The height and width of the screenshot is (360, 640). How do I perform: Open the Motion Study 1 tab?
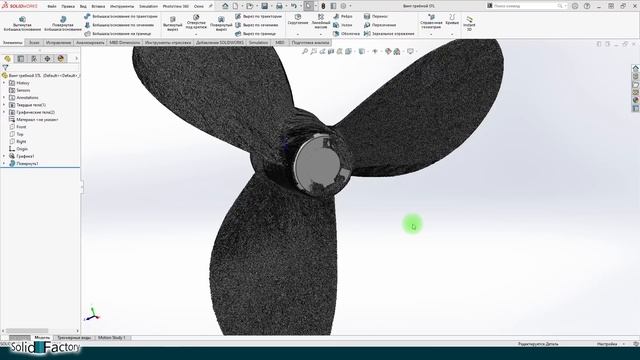pyautogui.click(x=111, y=338)
